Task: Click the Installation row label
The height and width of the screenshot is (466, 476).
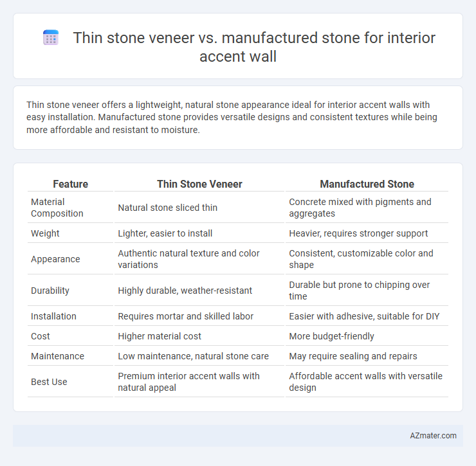Action: click(x=53, y=316)
